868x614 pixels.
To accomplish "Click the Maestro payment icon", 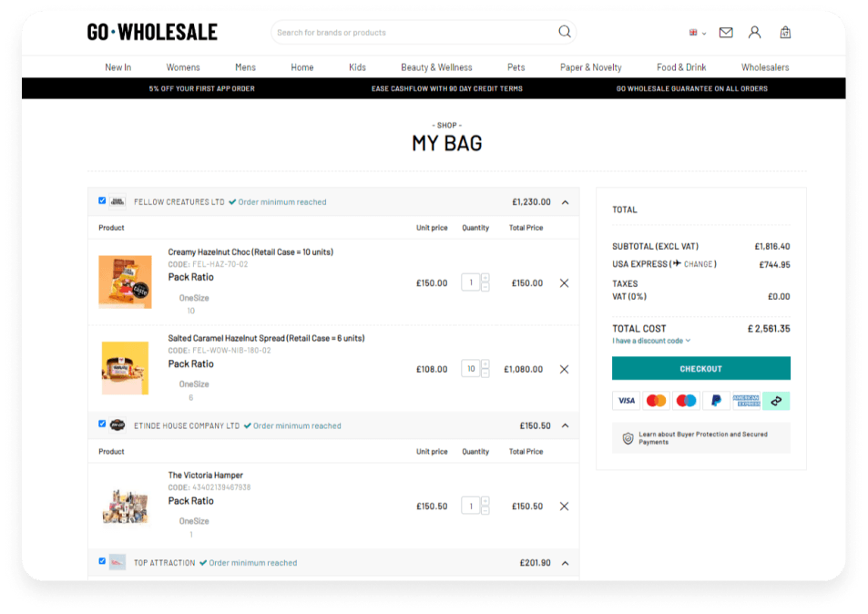I will coord(686,400).
